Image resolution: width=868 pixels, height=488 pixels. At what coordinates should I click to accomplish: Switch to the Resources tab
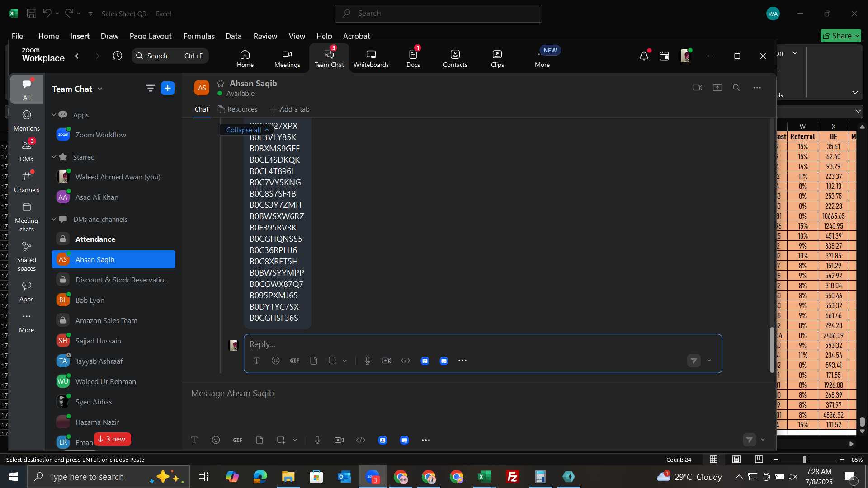pyautogui.click(x=237, y=109)
